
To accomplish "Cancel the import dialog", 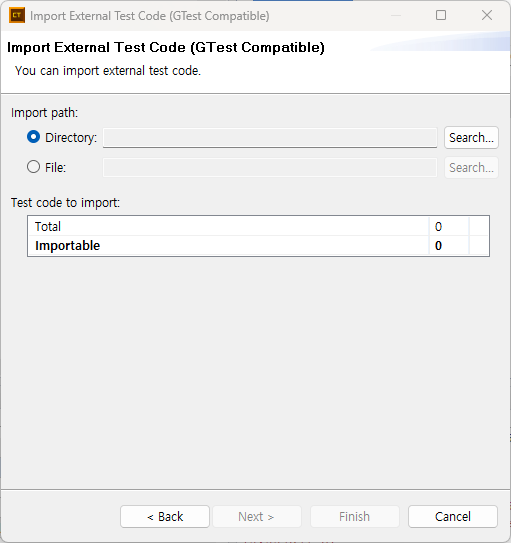I will [x=453, y=516].
